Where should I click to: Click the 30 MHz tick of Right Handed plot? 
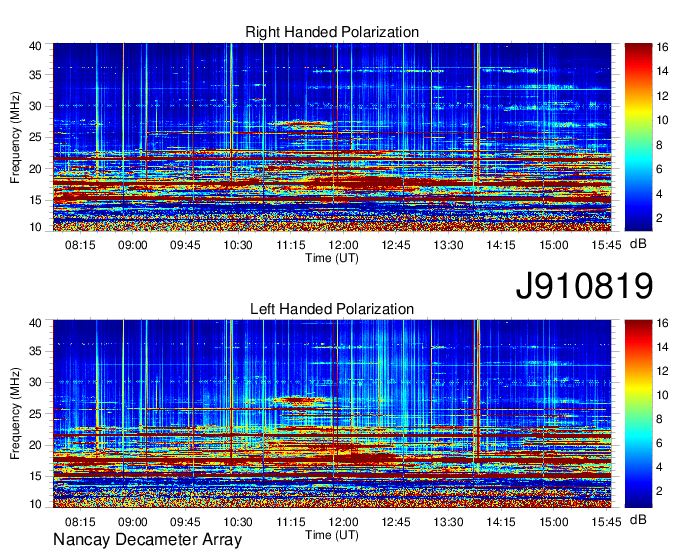35,106
